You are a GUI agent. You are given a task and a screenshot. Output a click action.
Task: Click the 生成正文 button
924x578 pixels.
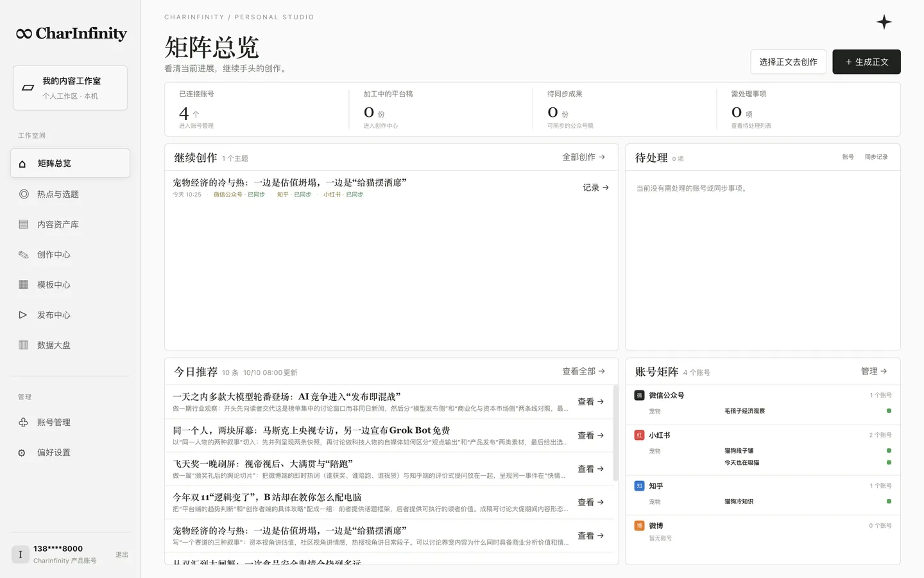click(866, 62)
